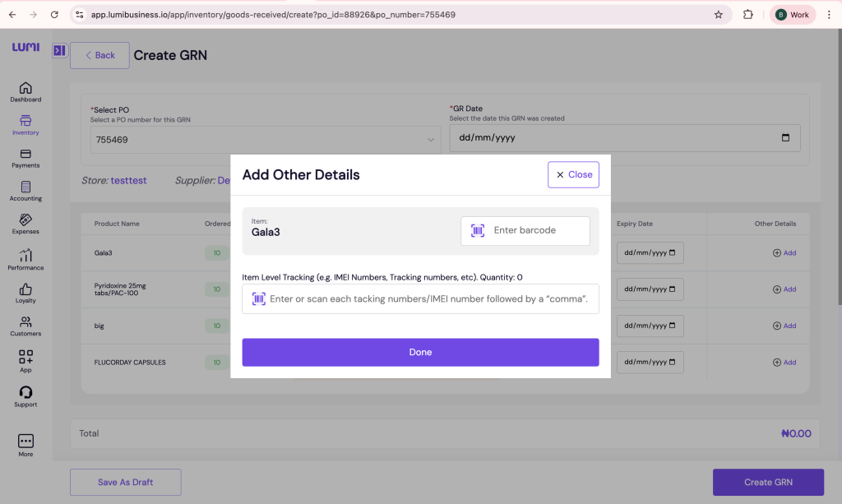Expand the Select PO dropdown
842x504 pixels.
coord(430,140)
